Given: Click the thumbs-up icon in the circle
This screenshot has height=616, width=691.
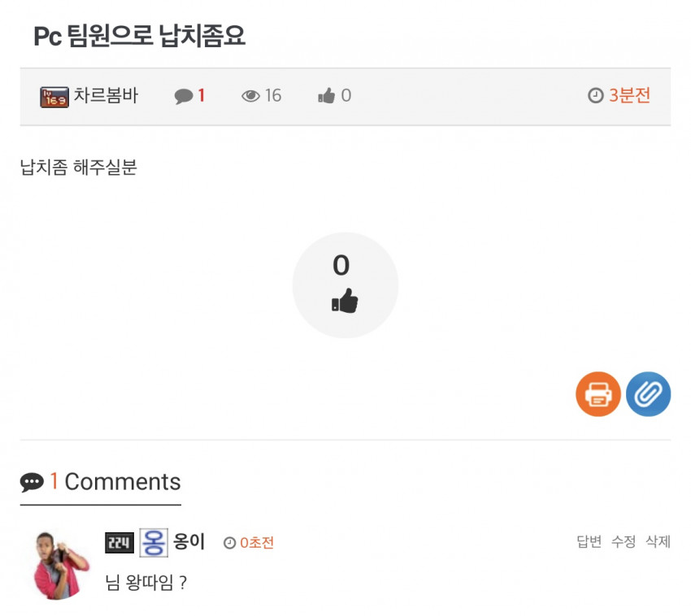Looking at the screenshot, I should click(x=345, y=301).
